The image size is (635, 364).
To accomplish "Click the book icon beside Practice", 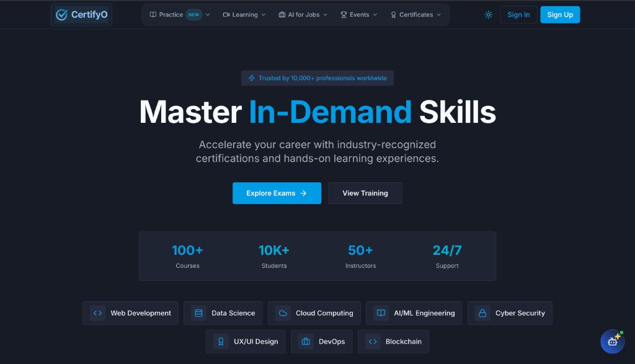I will tap(153, 15).
